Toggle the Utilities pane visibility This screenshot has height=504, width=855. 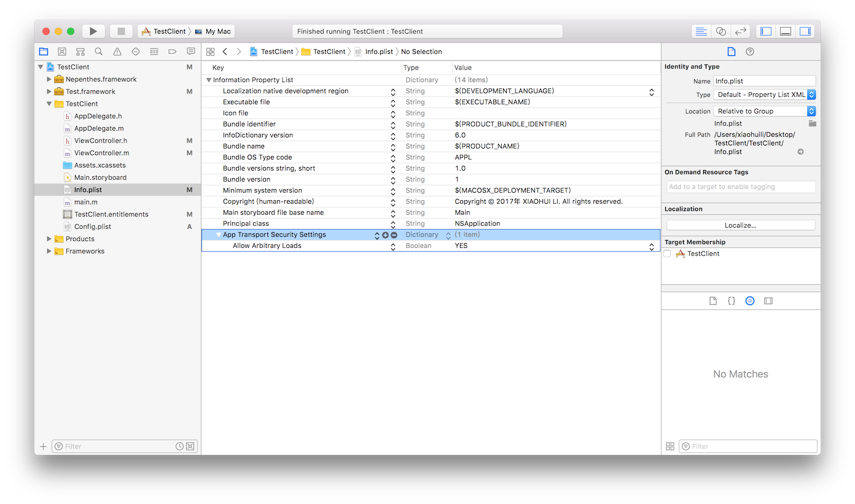click(805, 31)
